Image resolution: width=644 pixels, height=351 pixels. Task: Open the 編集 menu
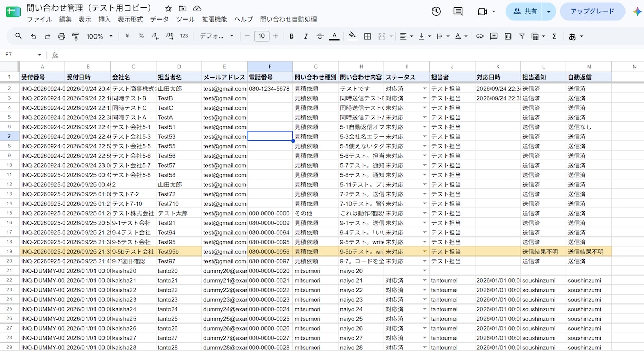tap(65, 20)
